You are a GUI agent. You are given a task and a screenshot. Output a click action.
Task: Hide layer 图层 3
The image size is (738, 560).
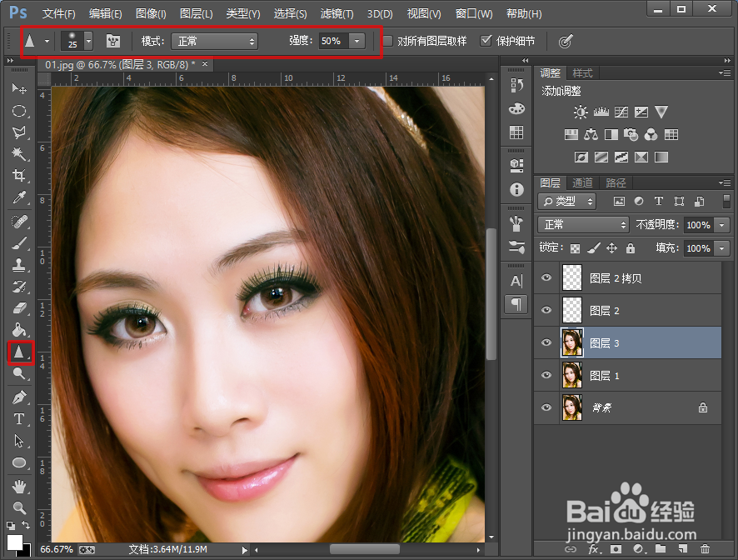click(546, 342)
